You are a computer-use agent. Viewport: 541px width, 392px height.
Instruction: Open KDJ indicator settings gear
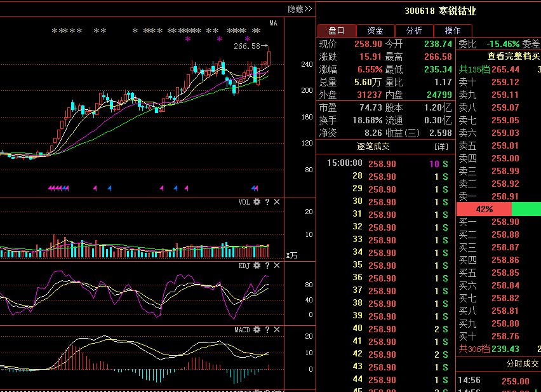[257, 266]
